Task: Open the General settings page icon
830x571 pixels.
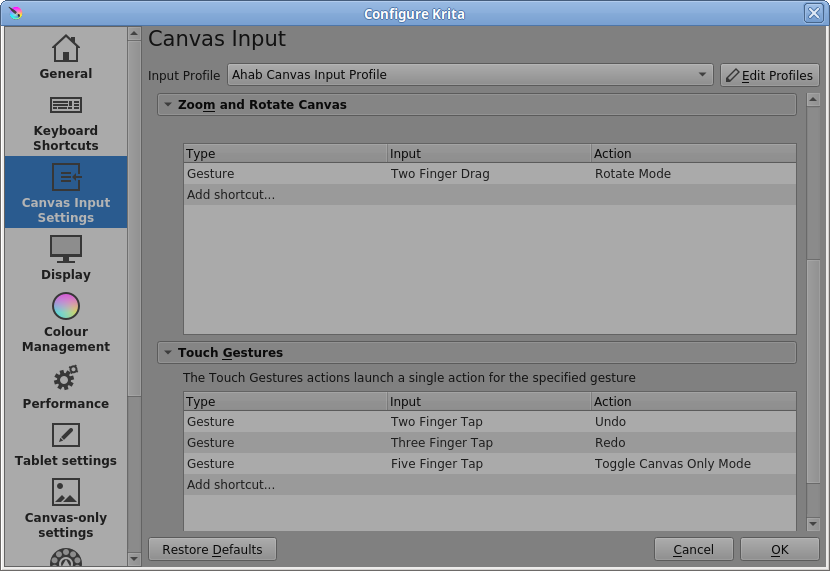Action: point(66,49)
